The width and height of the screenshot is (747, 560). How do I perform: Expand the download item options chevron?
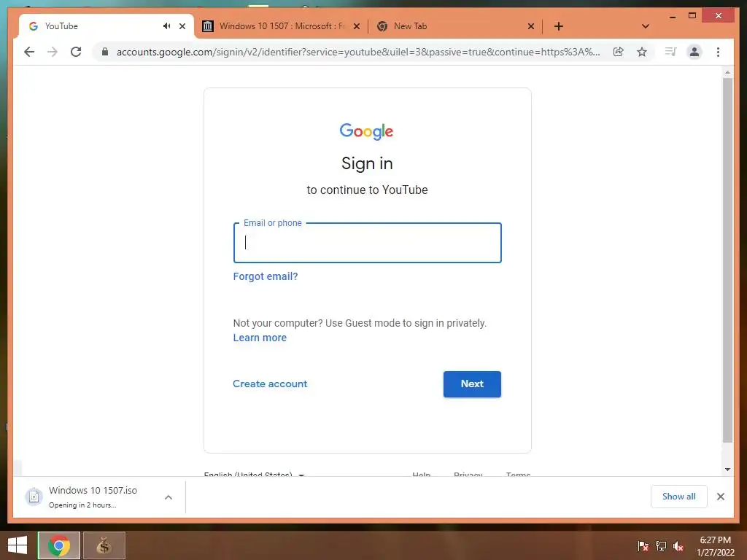(169, 497)
